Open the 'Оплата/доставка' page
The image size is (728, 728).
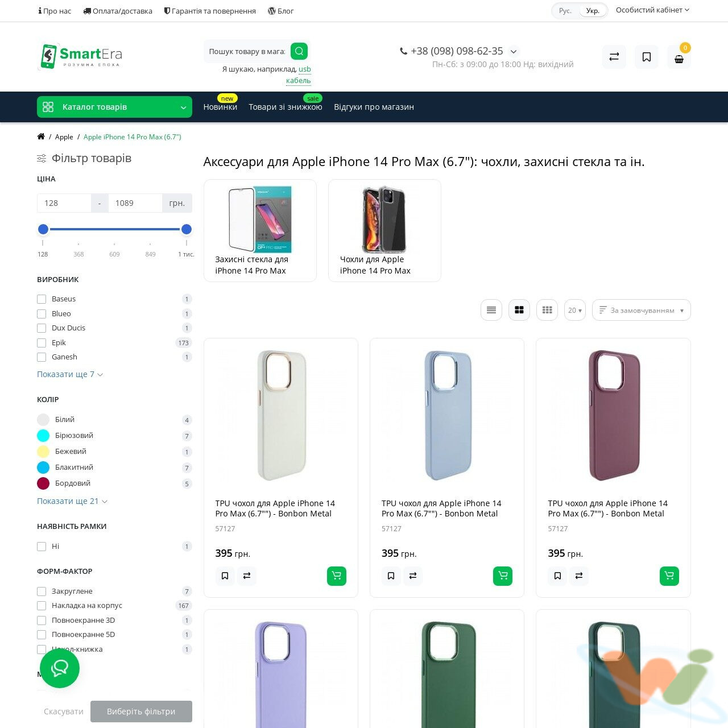point(118,11)
